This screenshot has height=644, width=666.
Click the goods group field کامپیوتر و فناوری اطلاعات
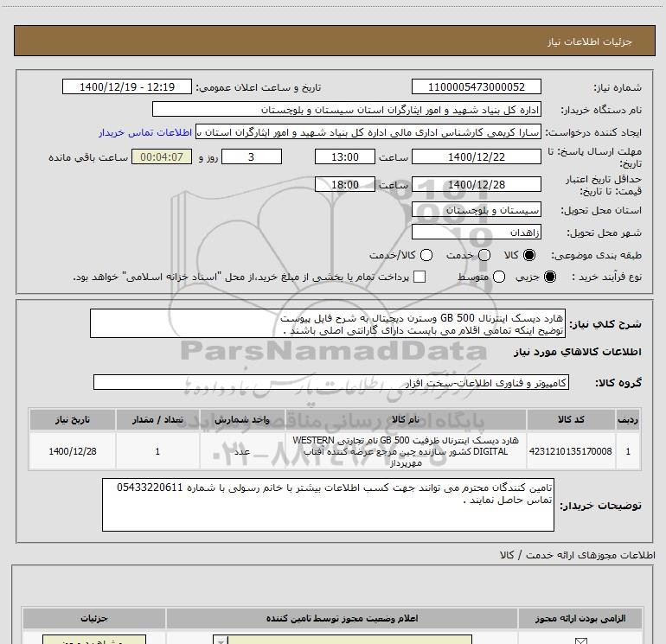point(331,382)
